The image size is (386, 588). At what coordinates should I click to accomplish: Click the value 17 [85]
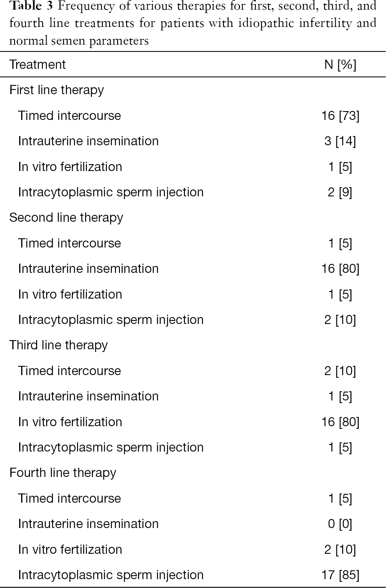[x=340, y=575]
